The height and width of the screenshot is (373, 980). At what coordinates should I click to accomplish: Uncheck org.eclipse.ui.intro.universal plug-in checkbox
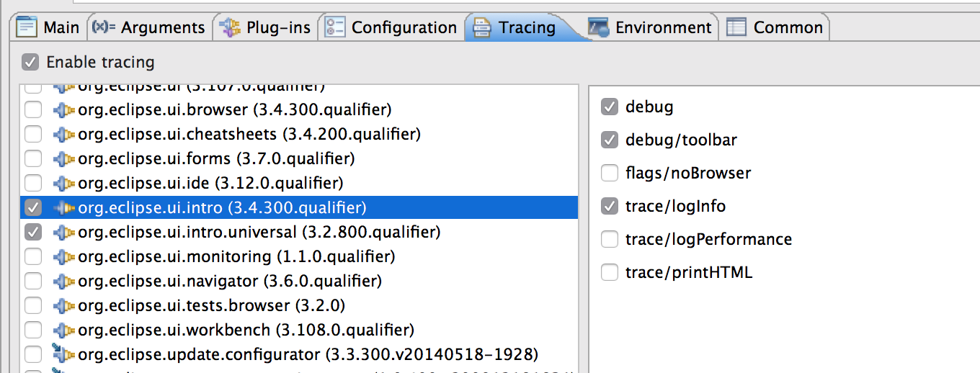(x=33, y=233)
